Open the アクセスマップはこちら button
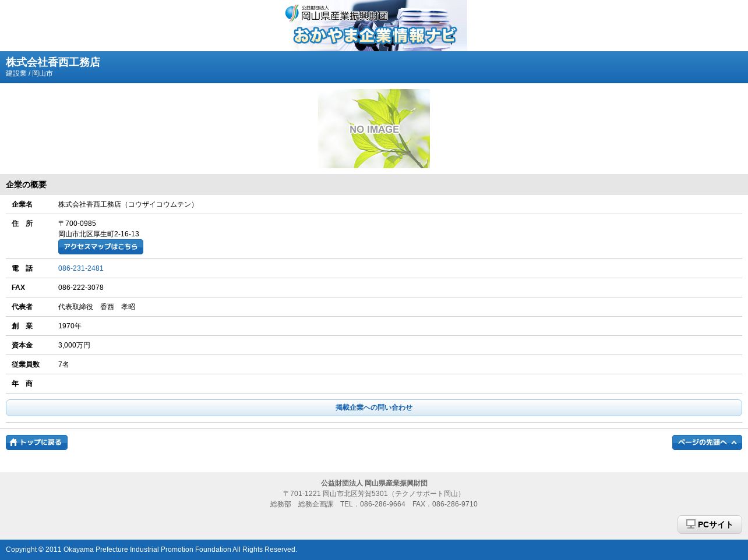This screenshot has height=560, width=748. coord(101,247)
